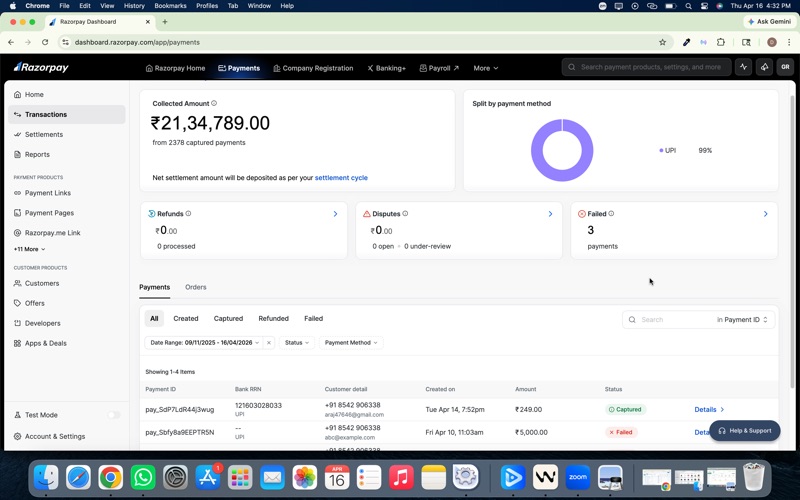Open Razorpay Home in the top navigation
This screenshot has height=500, width=800.
coord(175,68)
